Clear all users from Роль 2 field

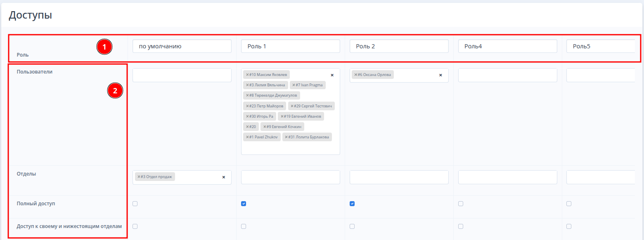[x=440, y=75]
